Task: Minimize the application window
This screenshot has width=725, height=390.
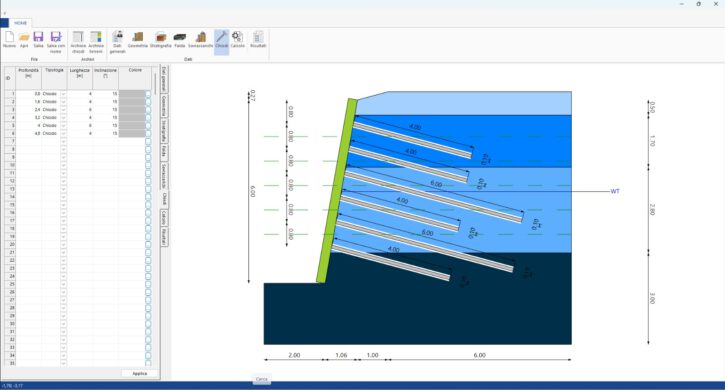Action: [682, 4]
